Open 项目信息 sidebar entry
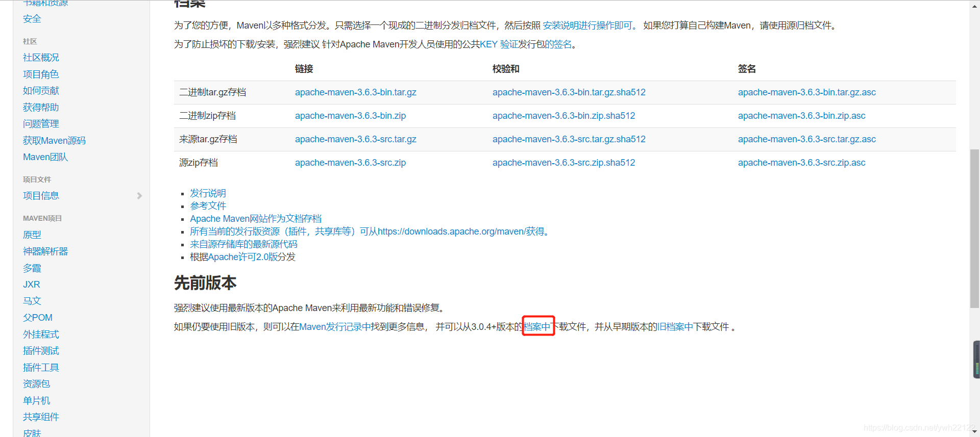The height and width of the screenshot is (437, 980). [x=41, y=196]
